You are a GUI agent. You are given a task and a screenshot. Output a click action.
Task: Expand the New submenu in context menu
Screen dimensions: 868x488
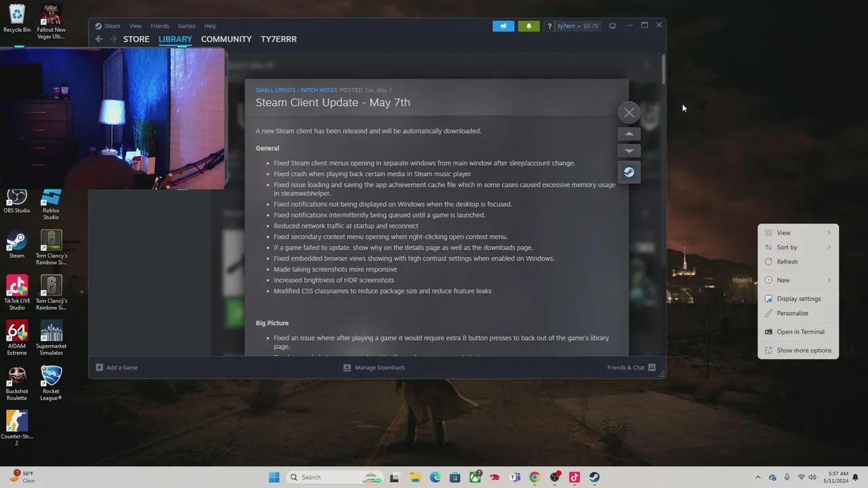tap(798, 280)
